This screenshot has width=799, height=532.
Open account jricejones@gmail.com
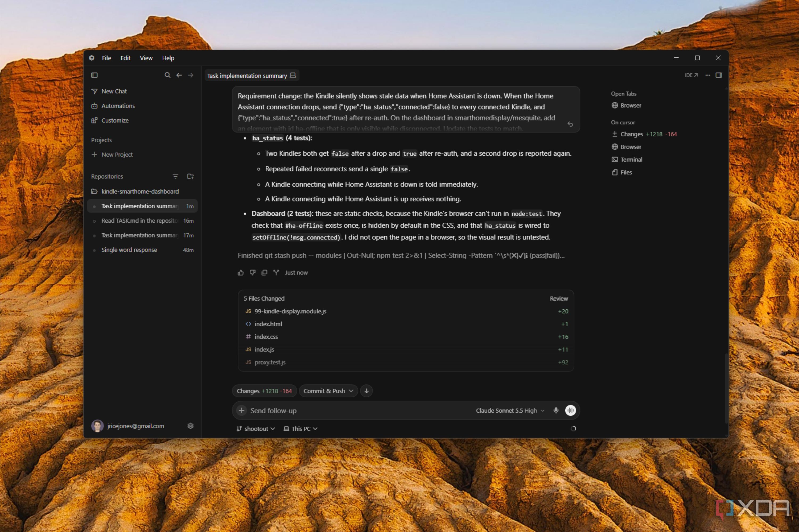pyautogui.click(x=128, y=426)
